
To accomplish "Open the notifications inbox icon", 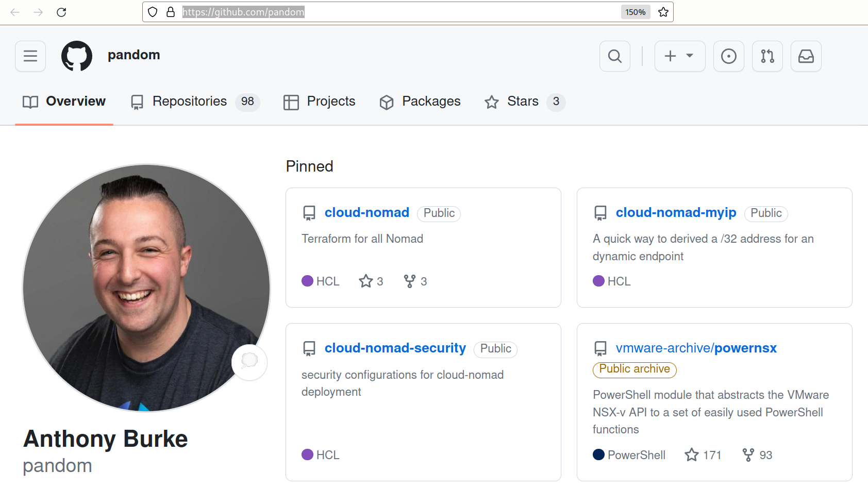I will pos(806,56).
